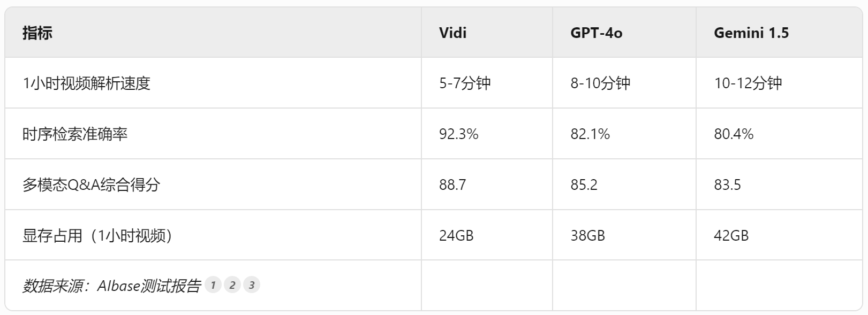868x315 pixels.
Task: Click the Vidi column header
Action: 452,33
